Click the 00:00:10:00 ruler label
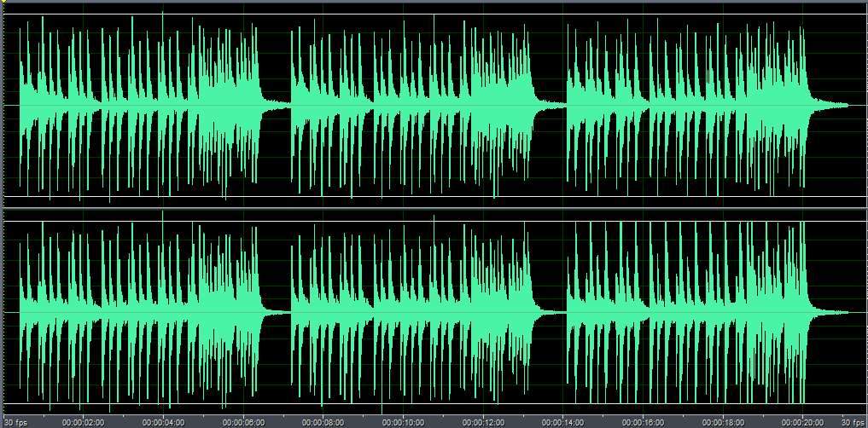The width and height of the screenshot is (868, 428). (404, 423)
